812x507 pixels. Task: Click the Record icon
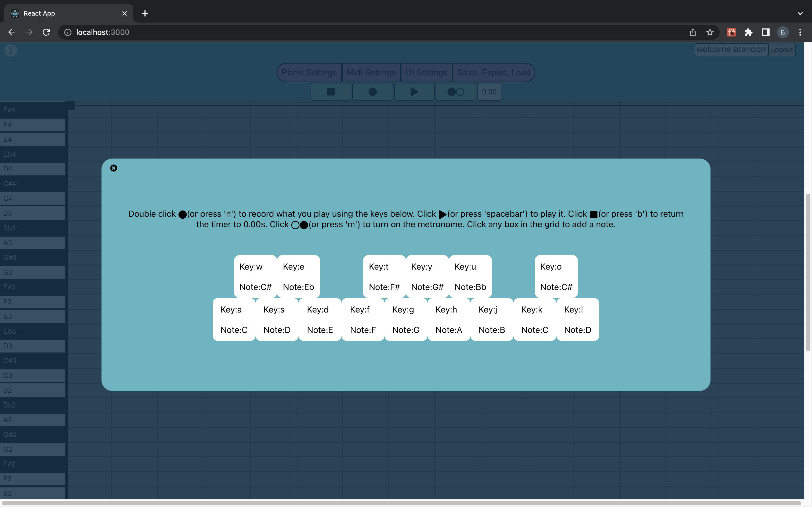pos(372,91)
